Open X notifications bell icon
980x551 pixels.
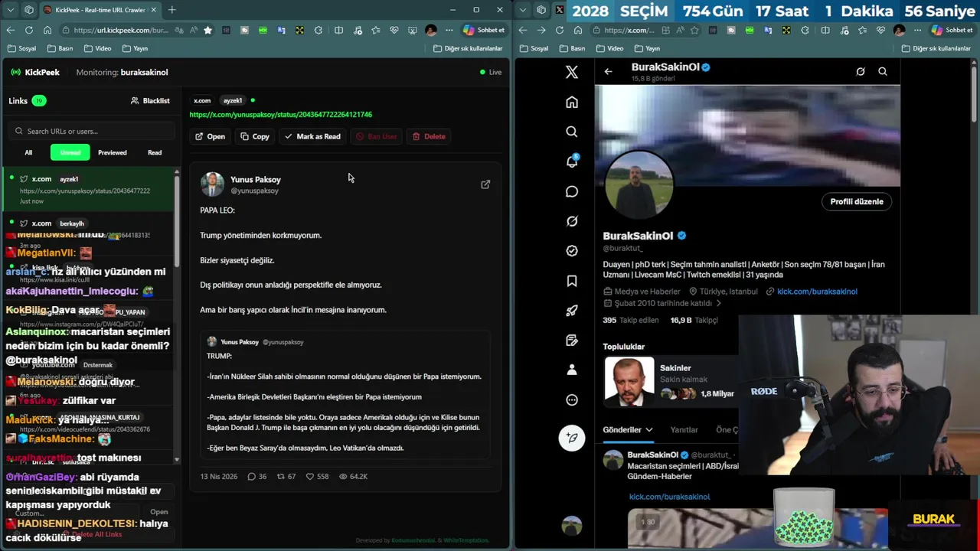click(x=572, y=161)
